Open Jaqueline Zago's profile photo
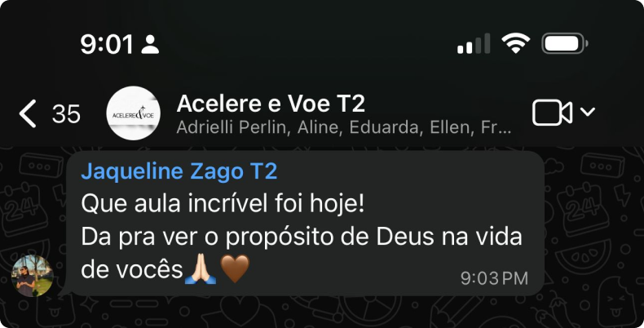This screenshot has height=328, width=644. pyautogui.click(x=32, y=276)
